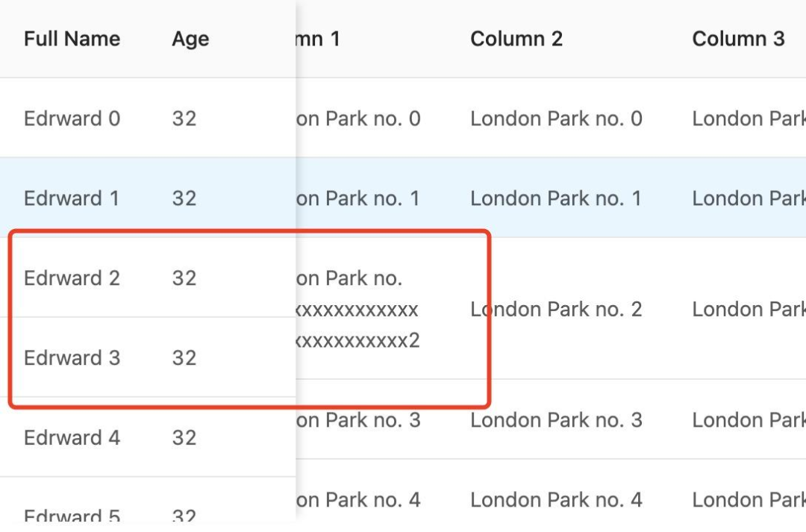Click the Column 3 header
Image resolution: width=806 pixels, height=532 pixels.
738,39
